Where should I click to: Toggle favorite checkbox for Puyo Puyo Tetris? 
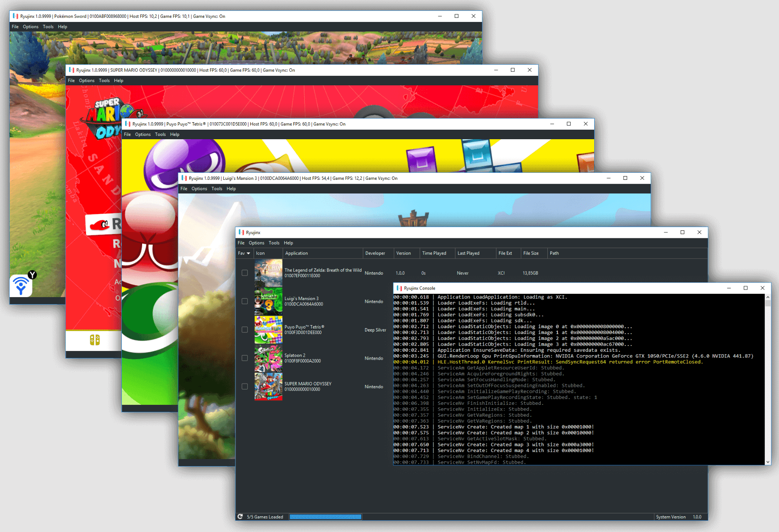[x=245, y=330]
